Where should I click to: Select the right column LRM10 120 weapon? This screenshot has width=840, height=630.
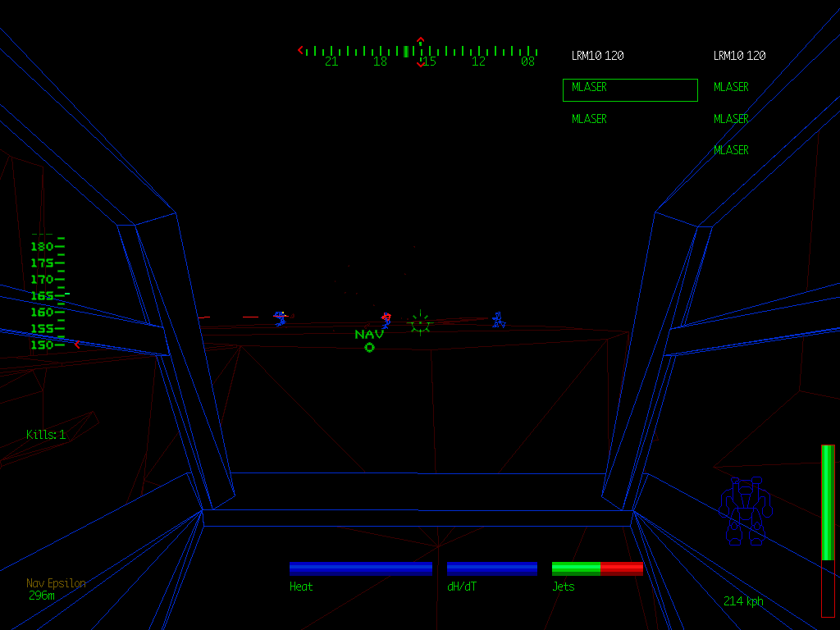coord(739,56)
